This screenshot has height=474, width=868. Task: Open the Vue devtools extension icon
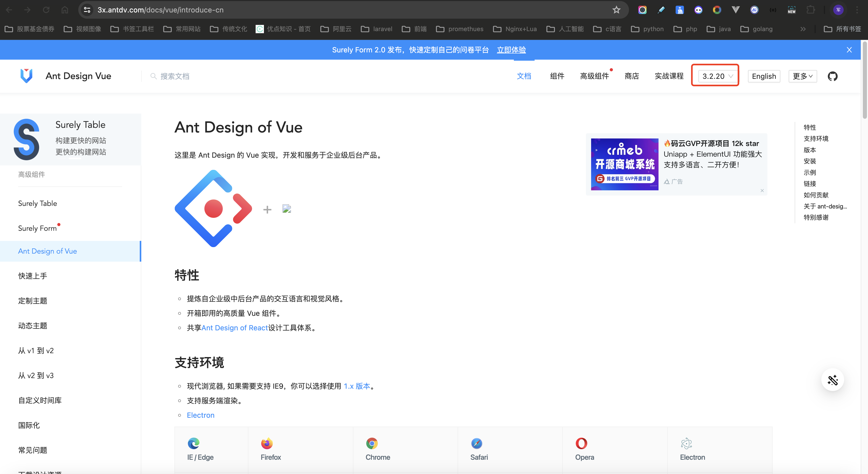tap(736, 10)
